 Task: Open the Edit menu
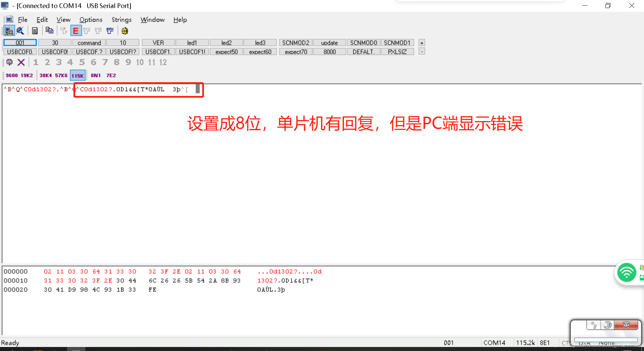tap(42, 20)
